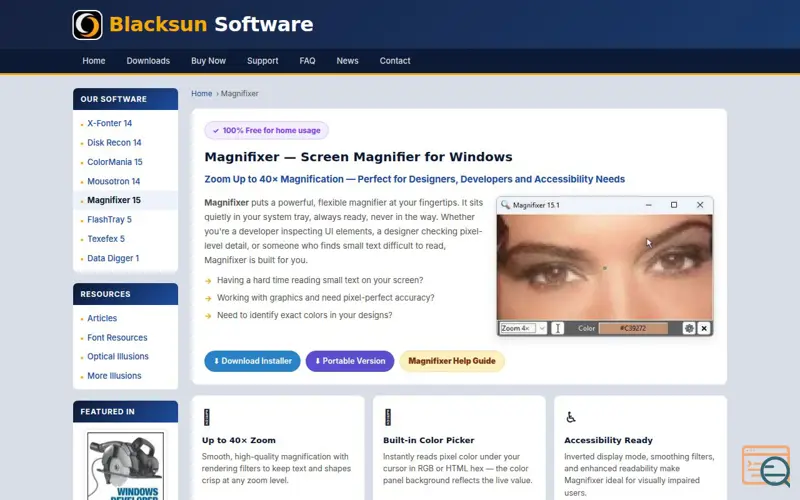Click the Built-in Color Picker heading

[429, 440]
